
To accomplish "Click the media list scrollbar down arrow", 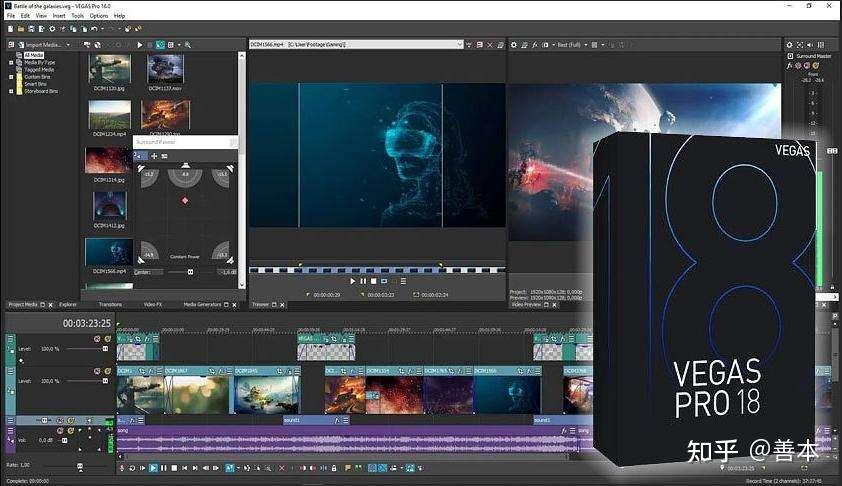I will pyautogui.click(x=242, y=285).
